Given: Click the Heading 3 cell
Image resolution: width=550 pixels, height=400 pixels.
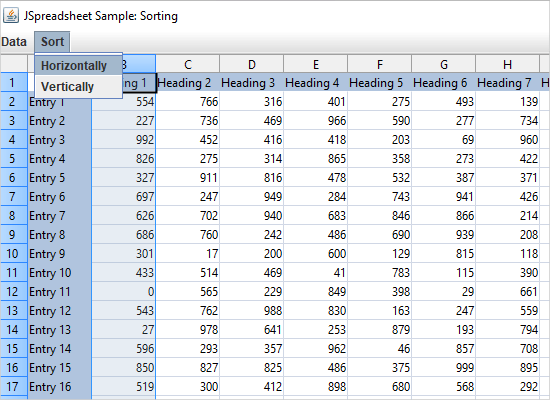Looking at the screenshot, I should 251,83.
